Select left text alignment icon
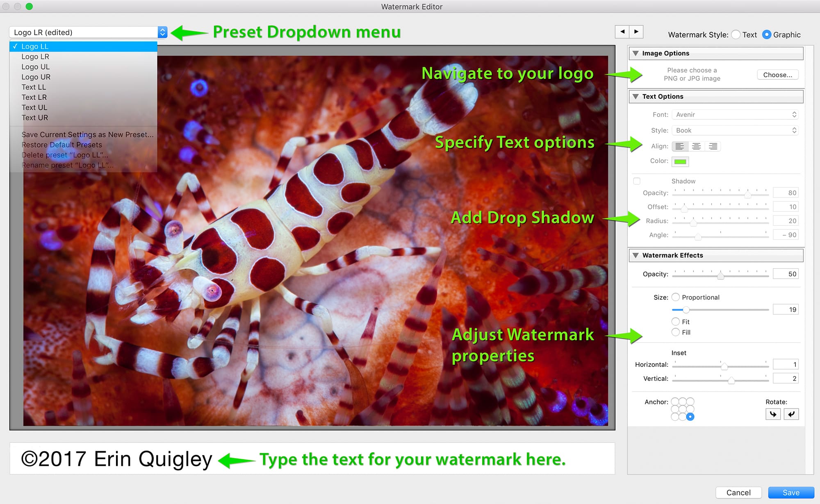820x504 pixels. [x=680, y=146]
